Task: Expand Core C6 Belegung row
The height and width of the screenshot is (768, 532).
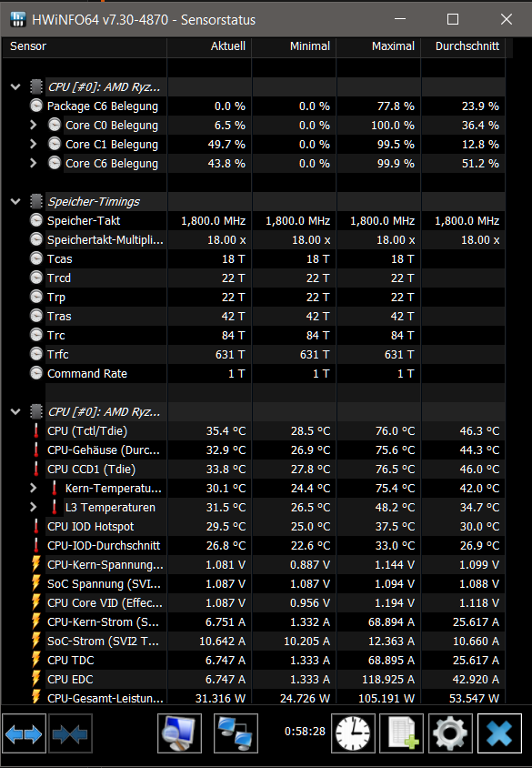Action: [x=34, y=163]
